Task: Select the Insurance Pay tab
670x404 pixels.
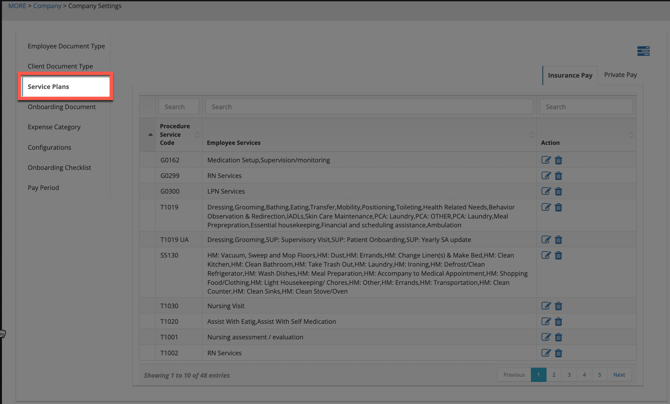Action: point(570,75)
